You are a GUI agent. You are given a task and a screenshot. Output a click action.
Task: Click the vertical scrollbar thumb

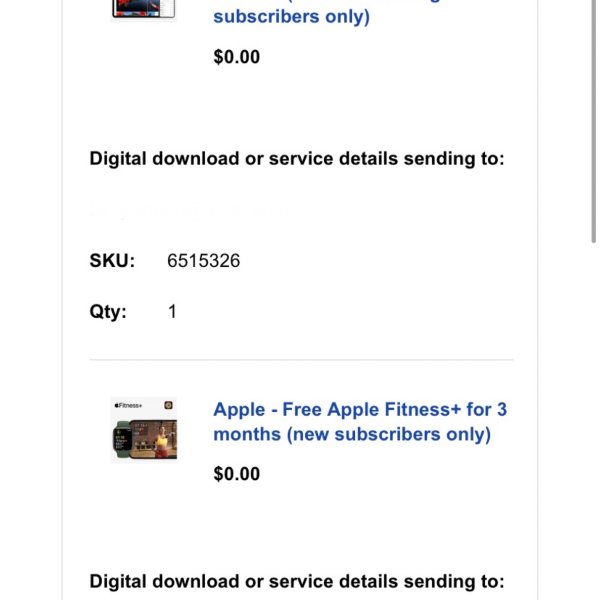(x=594, y=121)
